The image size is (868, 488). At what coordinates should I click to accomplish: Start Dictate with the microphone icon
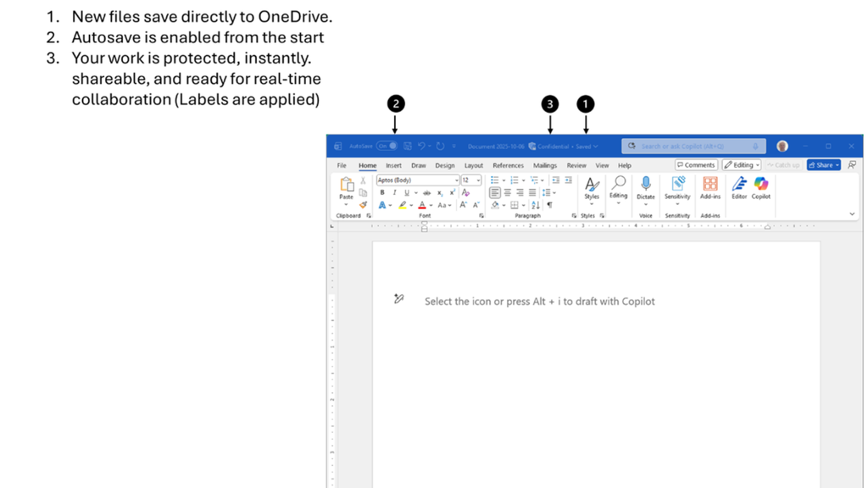pyautogui.click(x=646, y=187)
